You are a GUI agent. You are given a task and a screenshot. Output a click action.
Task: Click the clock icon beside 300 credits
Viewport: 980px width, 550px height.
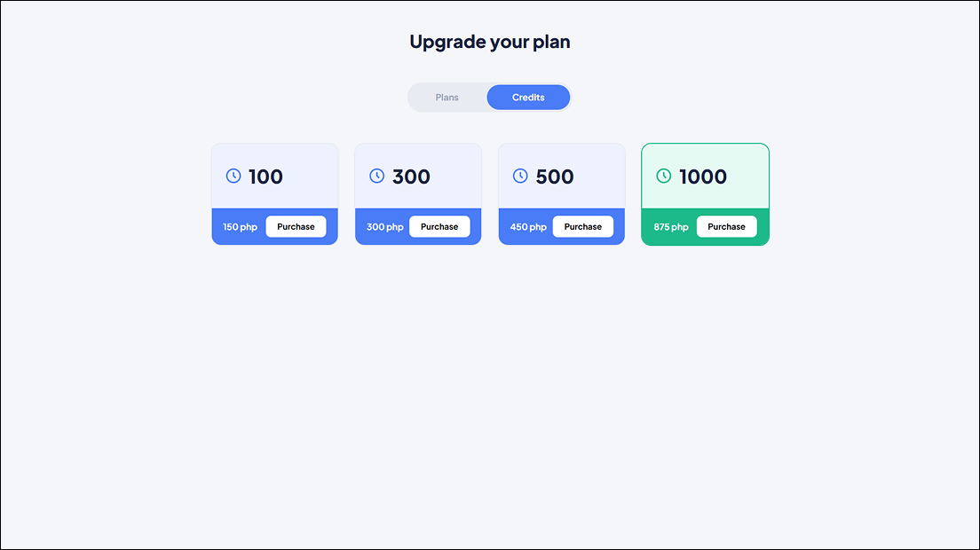377,176
